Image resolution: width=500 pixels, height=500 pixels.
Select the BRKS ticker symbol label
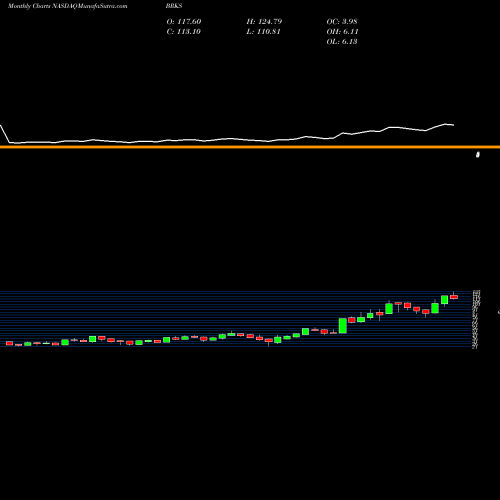coord(174,6)
